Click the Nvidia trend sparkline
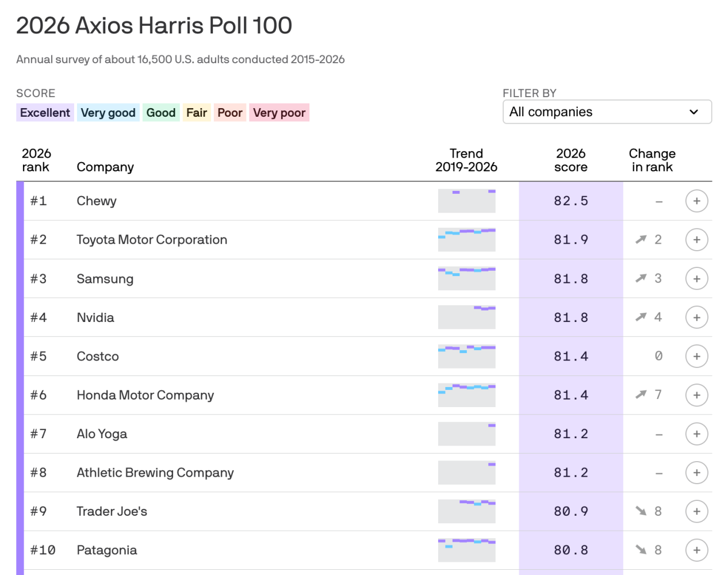Screen dimensions: 728x575 click(x=466, y=317)
